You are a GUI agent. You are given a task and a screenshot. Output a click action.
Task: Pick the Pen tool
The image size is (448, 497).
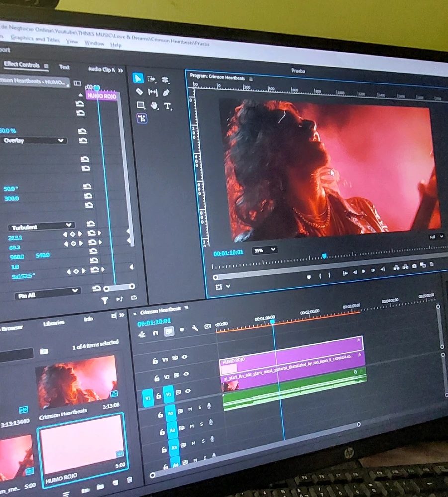(166, 93)
